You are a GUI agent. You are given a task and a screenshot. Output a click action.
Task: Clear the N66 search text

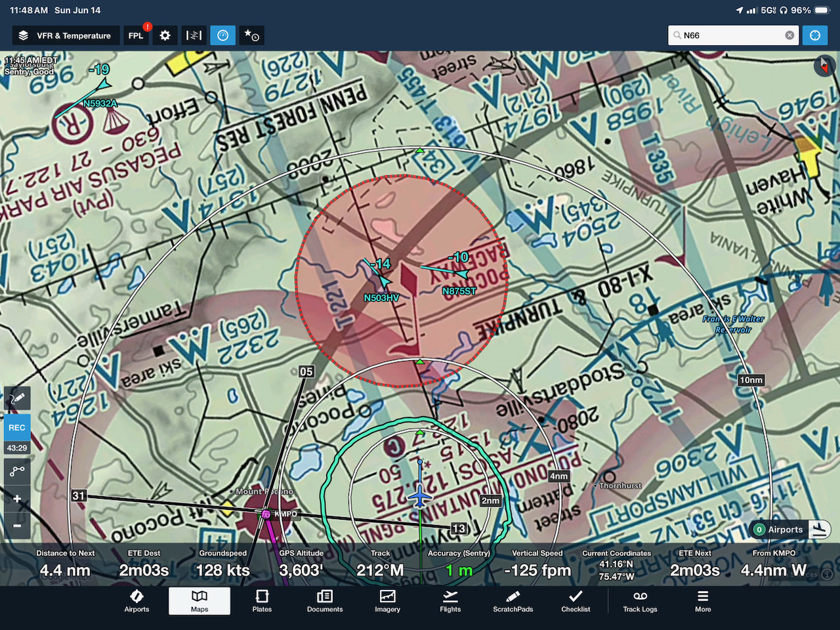coord(789,35)
